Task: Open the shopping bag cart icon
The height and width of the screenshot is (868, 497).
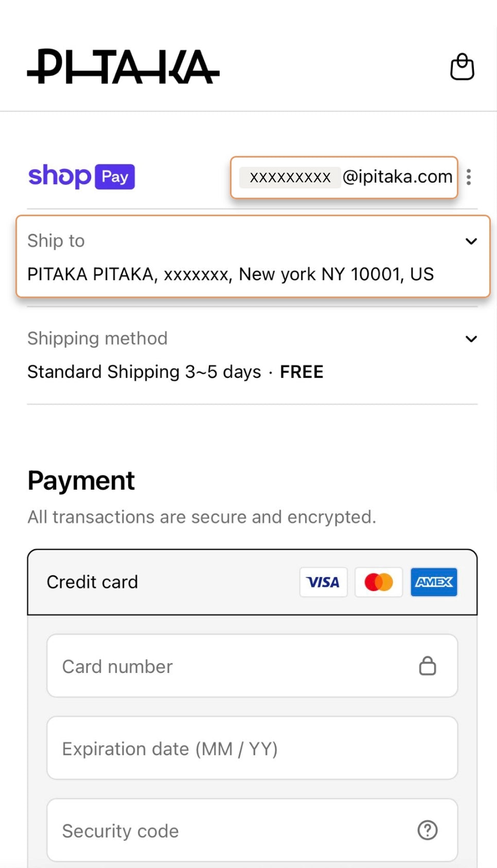Action: pos(461,67)
